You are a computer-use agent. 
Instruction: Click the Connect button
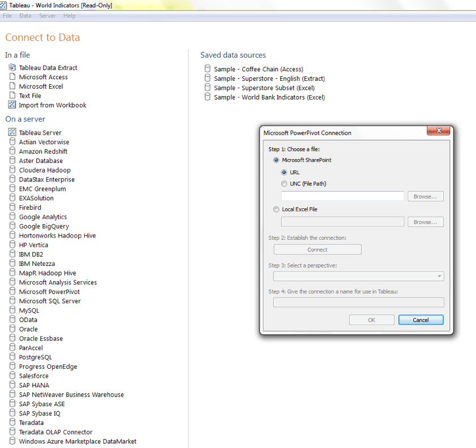[x=318, y=249]
